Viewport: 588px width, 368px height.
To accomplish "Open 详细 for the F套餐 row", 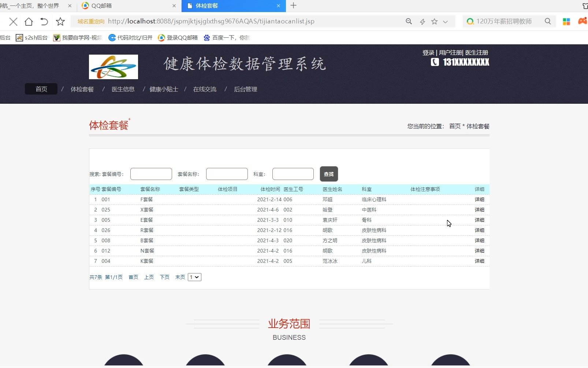I will pos(479,199).
